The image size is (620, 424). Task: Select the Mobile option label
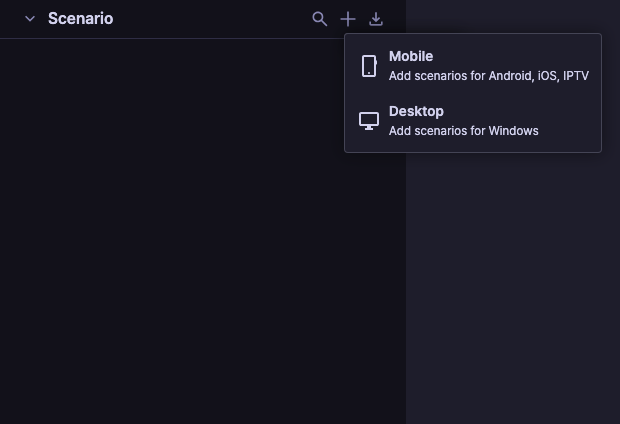[411, 57]
